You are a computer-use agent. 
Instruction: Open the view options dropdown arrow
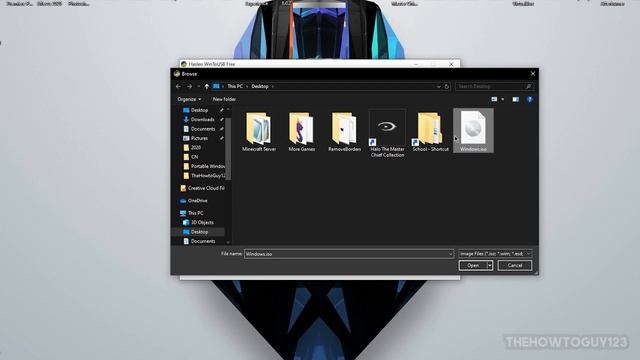coord(502,99)
